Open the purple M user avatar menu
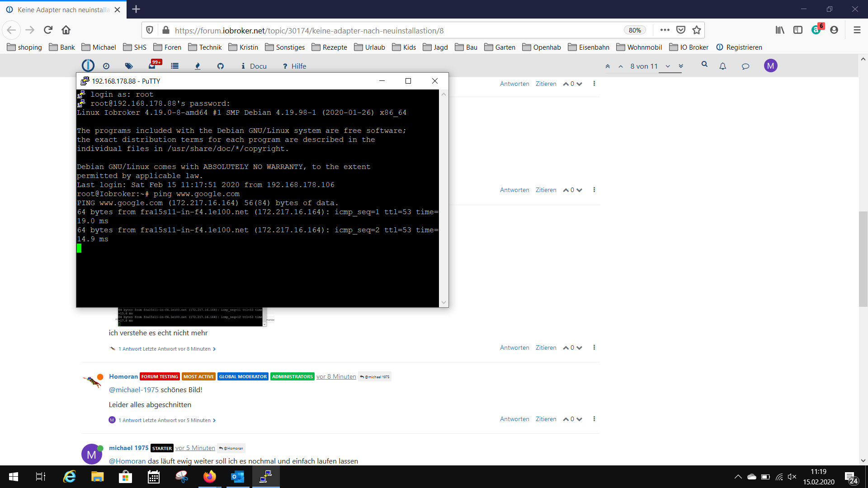The height and width of the screenshot is (488, 868). click(x=770, y=66)
